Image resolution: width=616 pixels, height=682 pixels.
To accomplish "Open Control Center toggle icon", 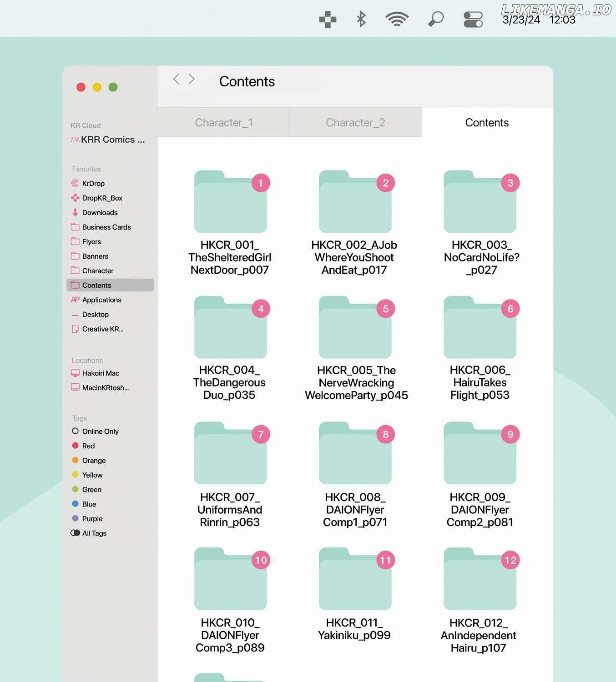I will [x=473, y=20].
